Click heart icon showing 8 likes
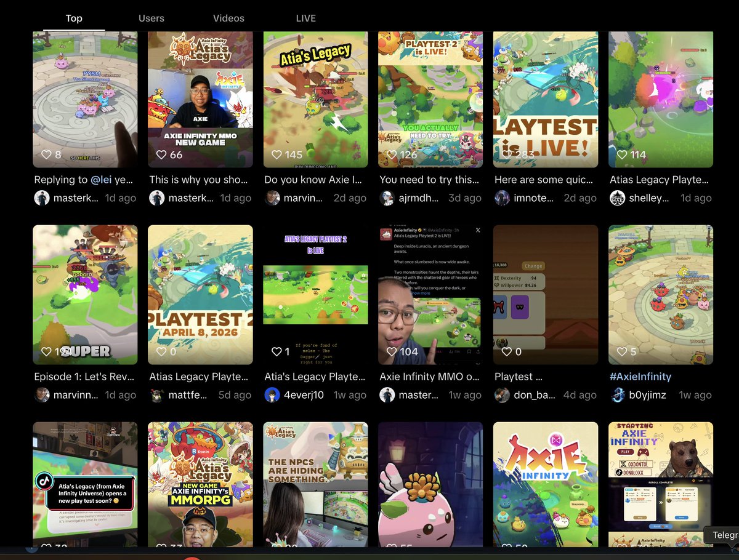The height and width of the screenshot is (560, 739). tap(46, 154)
